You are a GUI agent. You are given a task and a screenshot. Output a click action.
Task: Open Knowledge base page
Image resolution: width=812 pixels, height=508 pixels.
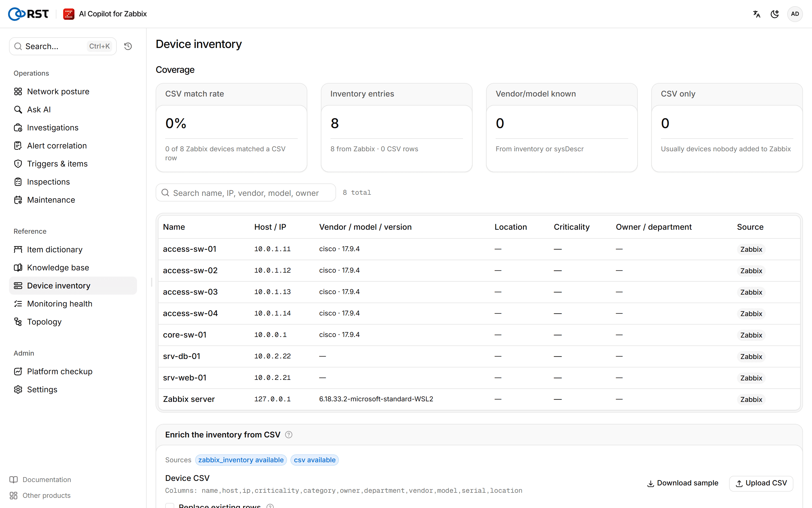point(73,268)
